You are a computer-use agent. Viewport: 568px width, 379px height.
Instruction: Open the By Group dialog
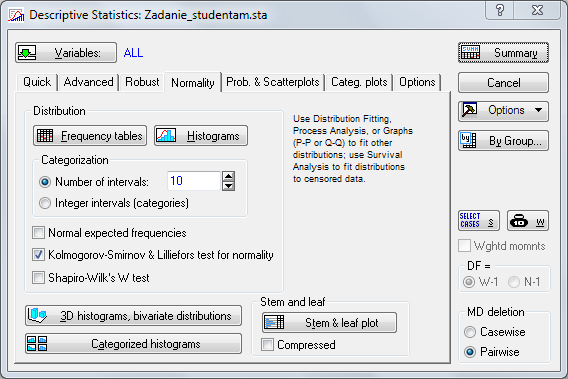[x=503, y=141]
